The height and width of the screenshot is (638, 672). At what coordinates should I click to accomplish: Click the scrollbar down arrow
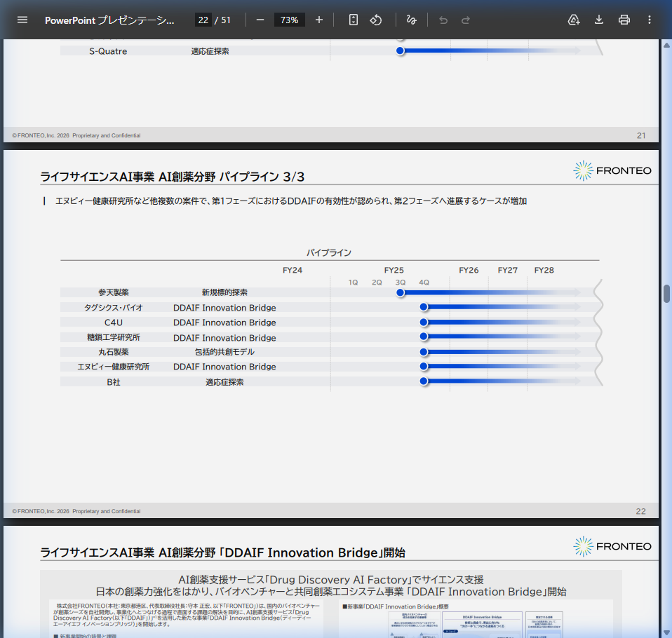666,632
